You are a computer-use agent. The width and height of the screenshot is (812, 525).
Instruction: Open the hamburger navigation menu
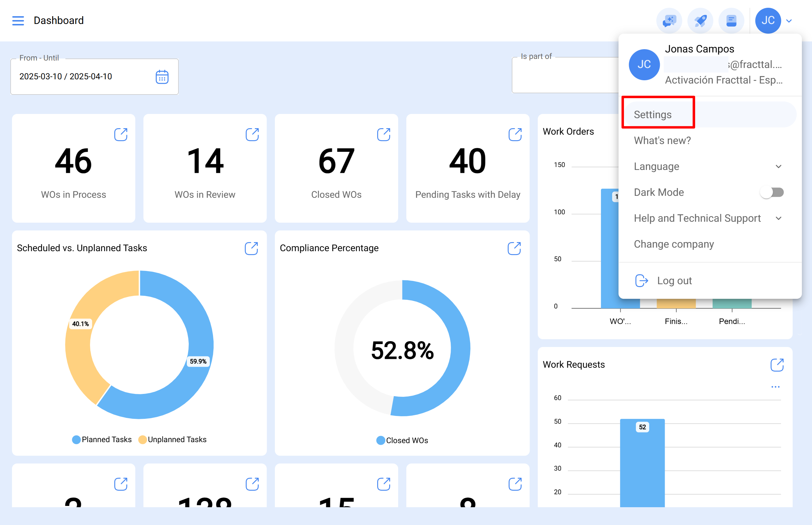click(x=18, y=20)
